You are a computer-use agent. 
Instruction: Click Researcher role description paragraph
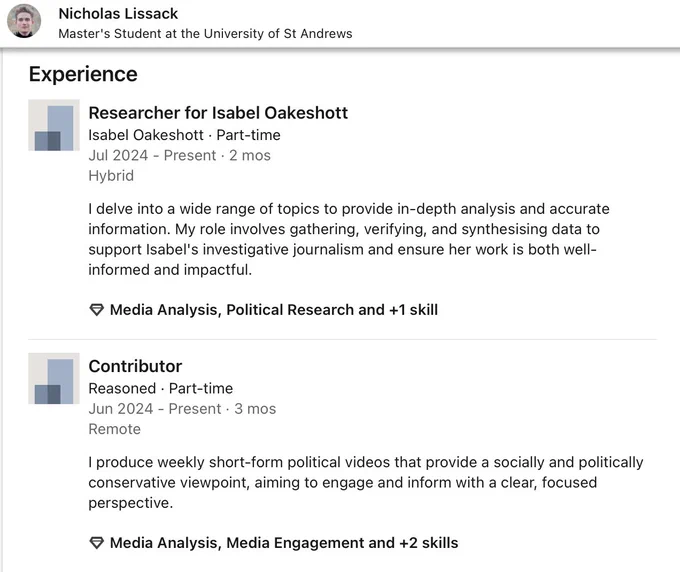coord(349,239)
